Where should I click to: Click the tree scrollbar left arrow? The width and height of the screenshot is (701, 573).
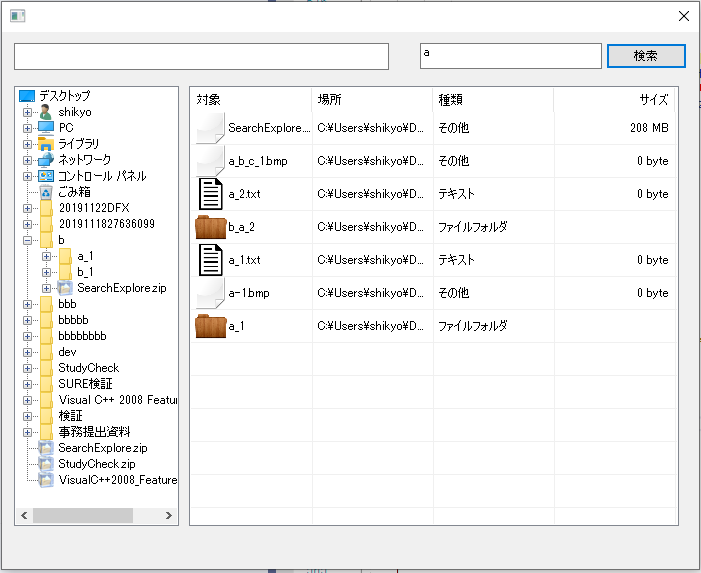(24, 515)
